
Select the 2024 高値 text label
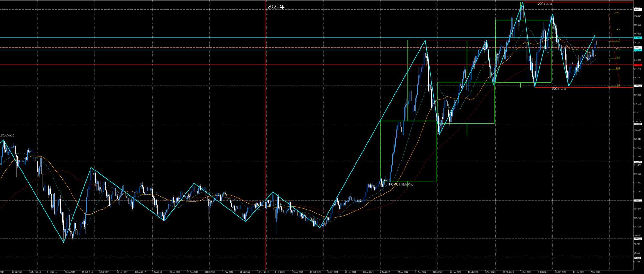[x=545, y=4]
